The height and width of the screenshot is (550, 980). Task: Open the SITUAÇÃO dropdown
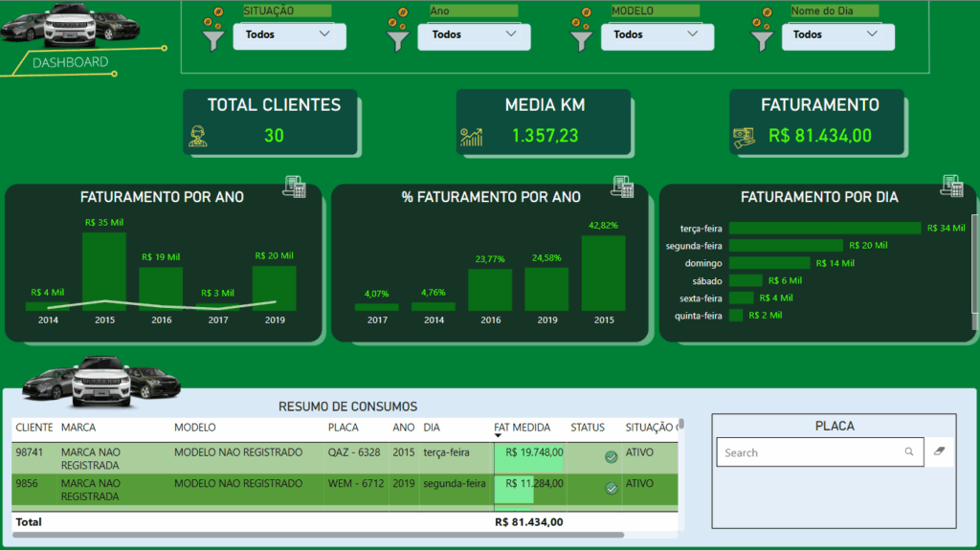pyautogui.click(x=289, y=35)
